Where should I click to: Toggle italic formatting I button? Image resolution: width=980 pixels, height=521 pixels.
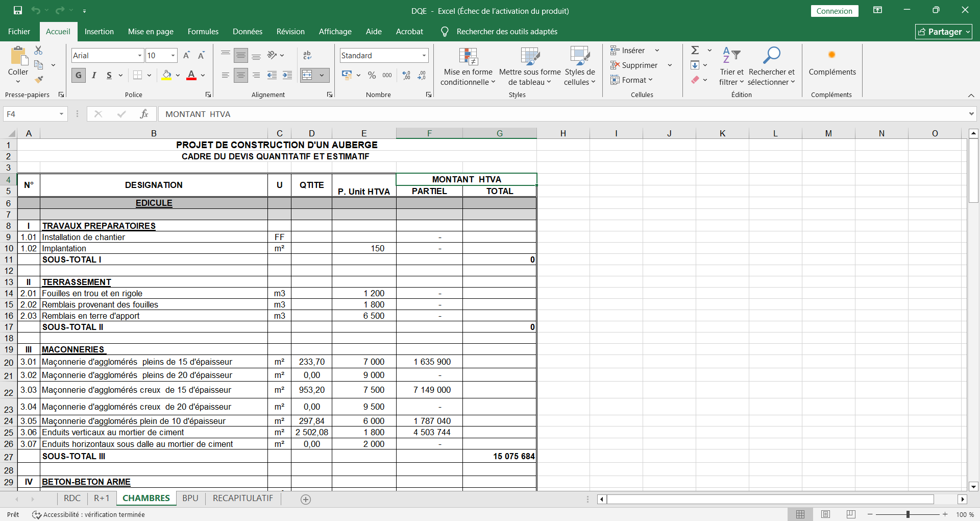(x=94, y=75)
